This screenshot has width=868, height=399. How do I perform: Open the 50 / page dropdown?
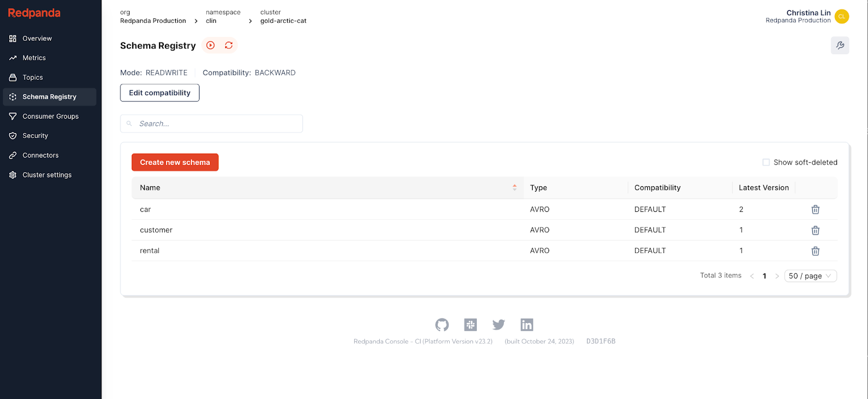[x=810, y=276]
